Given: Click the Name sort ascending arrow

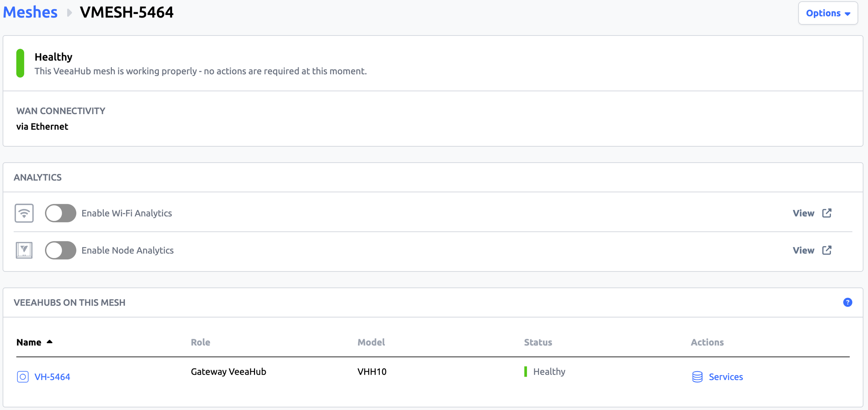Looking at the screenshot, I should [x=49, y=341].
